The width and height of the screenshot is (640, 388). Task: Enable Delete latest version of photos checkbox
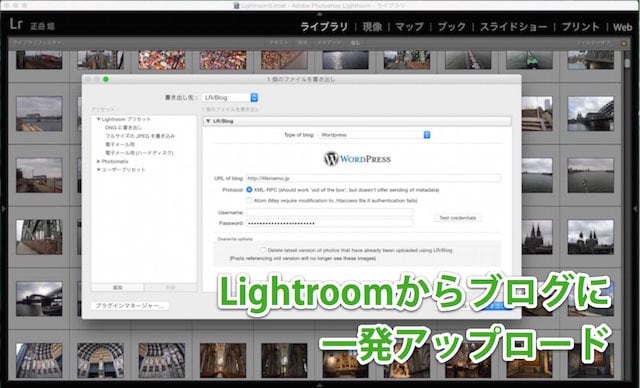(x=263, y=250)
